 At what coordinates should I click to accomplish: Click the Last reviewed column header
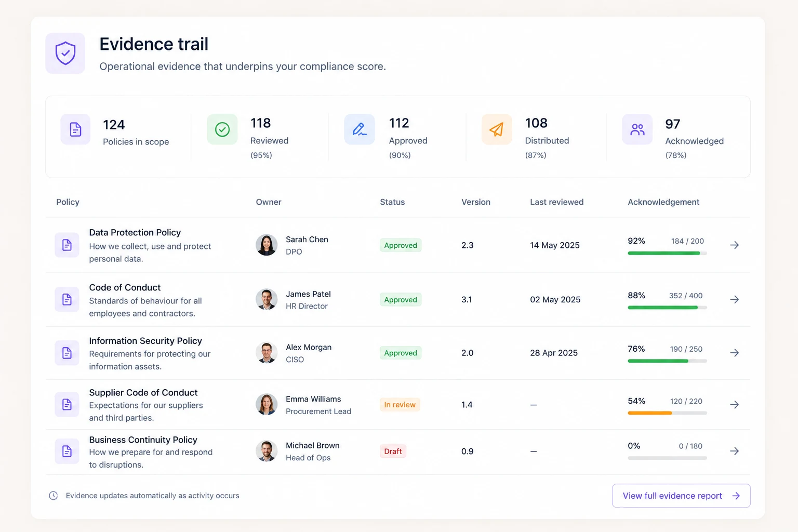point(557,202)
